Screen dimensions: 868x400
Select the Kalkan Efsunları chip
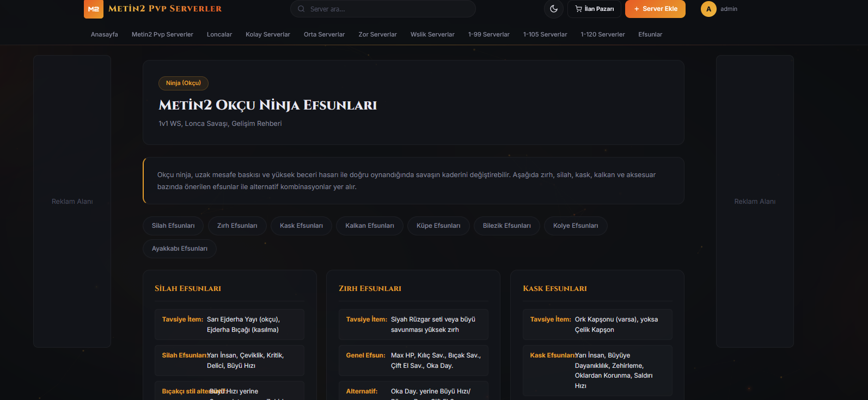(369, 226)
